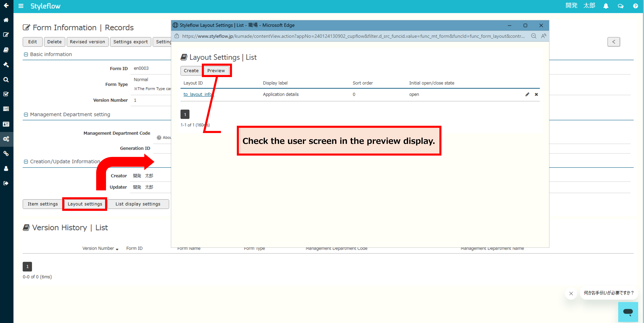Image resolution: width=644 pixels, height=323 pixels.
Task: Open the checkmark task icon in the sidebar
Action: [x=6, y=94]
